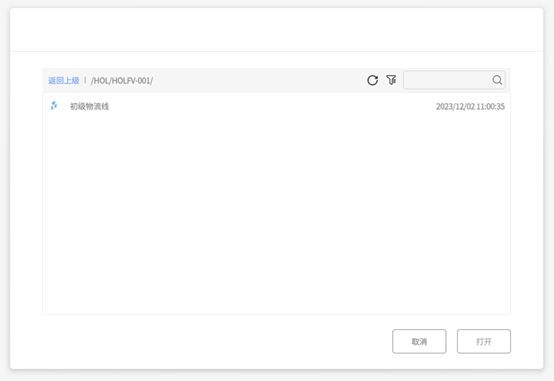Select the 初级物流线 file entry
This screenshot has width=554, height=381.
[x=277, y=106]
